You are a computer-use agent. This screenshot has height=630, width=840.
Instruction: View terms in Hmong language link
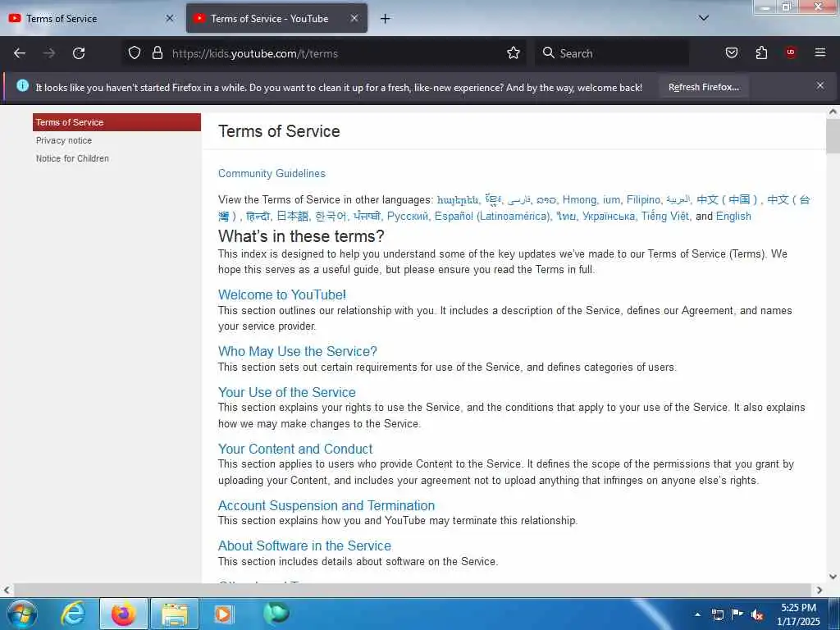click(x=579, y=200)
